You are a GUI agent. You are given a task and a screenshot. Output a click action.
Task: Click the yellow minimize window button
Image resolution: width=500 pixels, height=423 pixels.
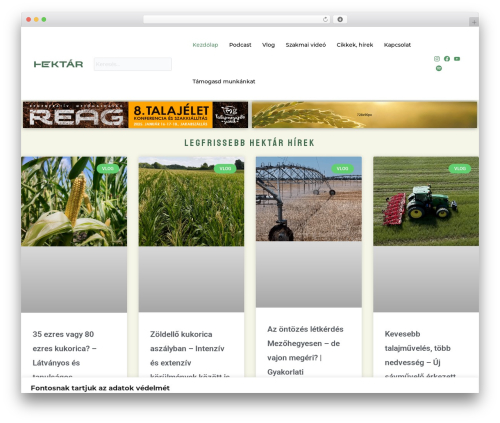(x=36, y=20)
